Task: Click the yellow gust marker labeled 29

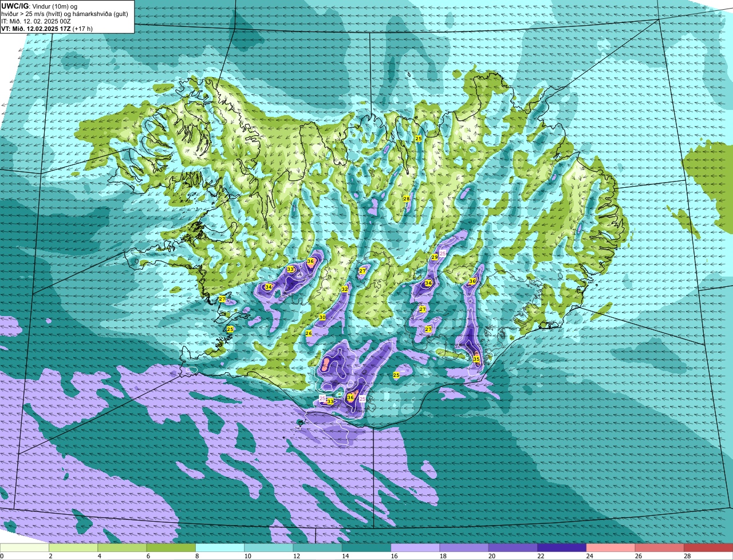Action: point(435,258)
